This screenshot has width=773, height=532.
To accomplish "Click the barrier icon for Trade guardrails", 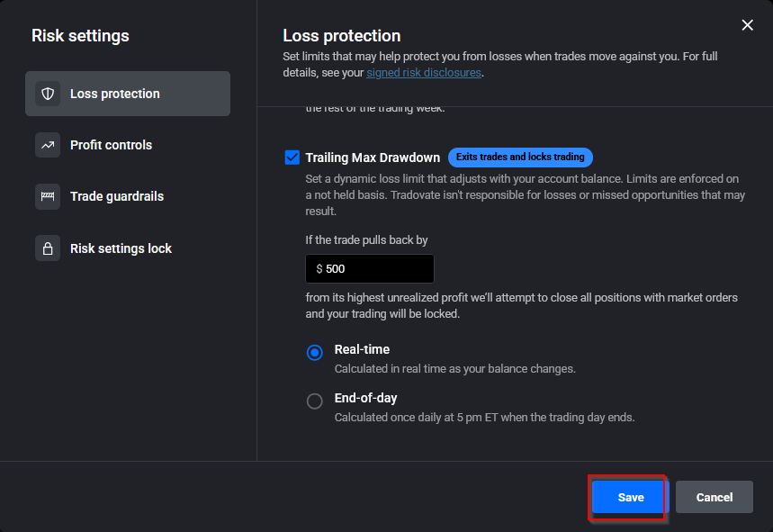I will tap(48, 196).
